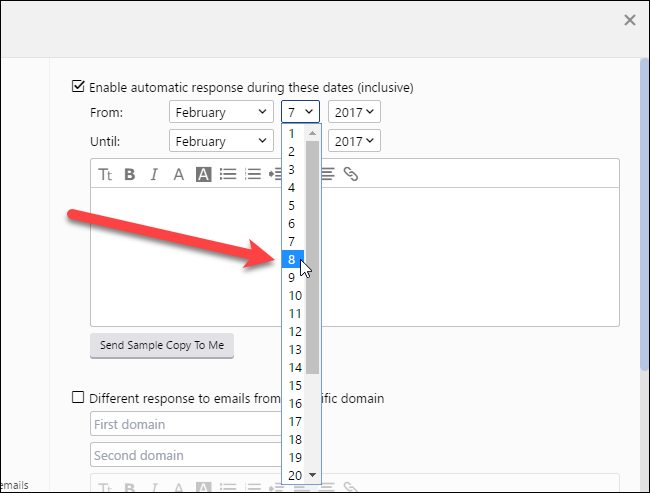Toggle italic formatting in response editor
Image resolution: width=650 pixels, height=493 pixels.
[154, 175]
